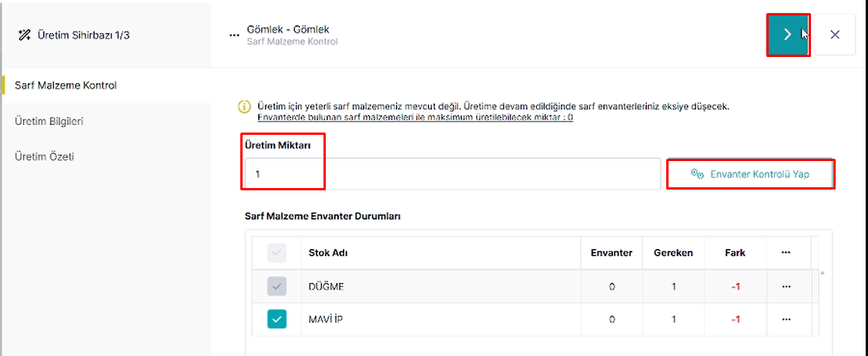Uncheck the MAVİ İP checkbox
Viewport: 868px width, 356px height.
click(276, 319)
